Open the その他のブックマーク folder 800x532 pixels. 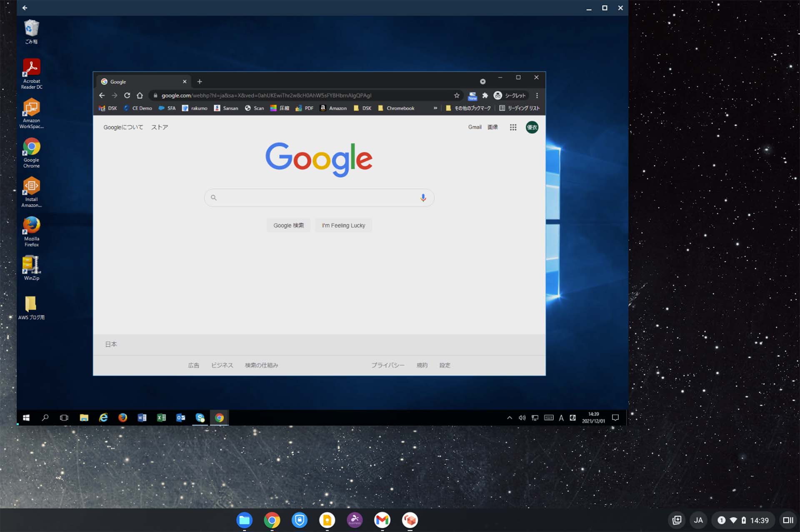468,108
